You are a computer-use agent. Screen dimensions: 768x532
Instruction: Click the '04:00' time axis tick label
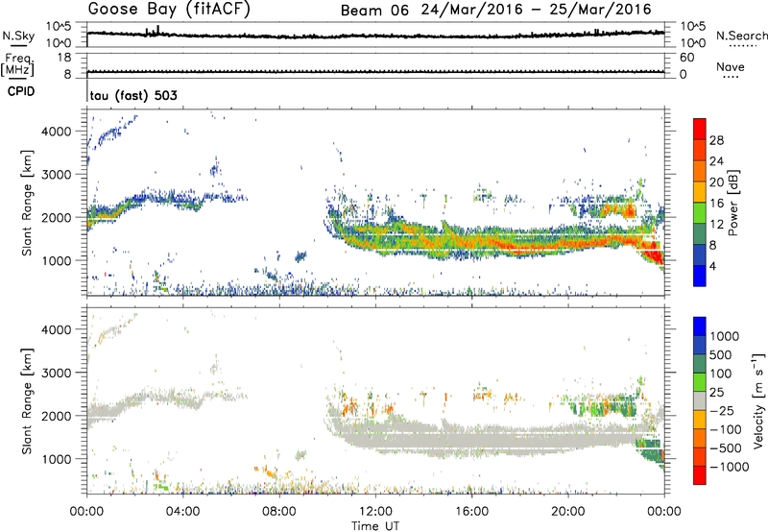point(182,512)
